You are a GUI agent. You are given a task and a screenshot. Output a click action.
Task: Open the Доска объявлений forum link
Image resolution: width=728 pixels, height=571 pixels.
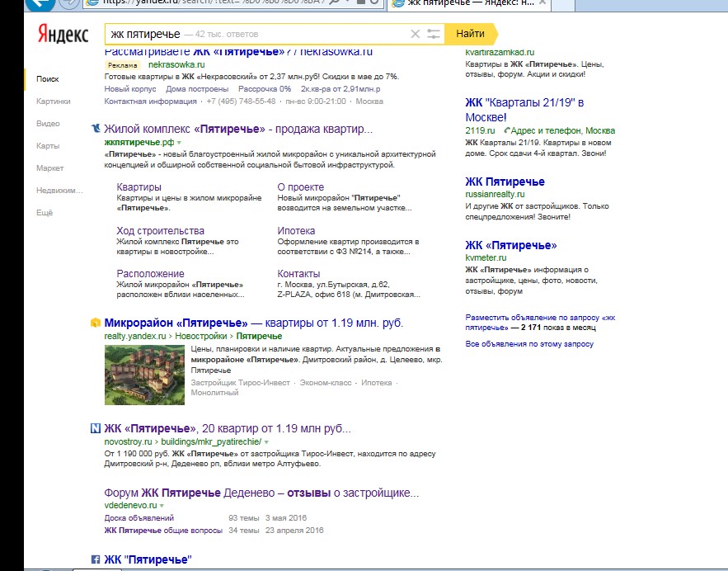point(139,518)
